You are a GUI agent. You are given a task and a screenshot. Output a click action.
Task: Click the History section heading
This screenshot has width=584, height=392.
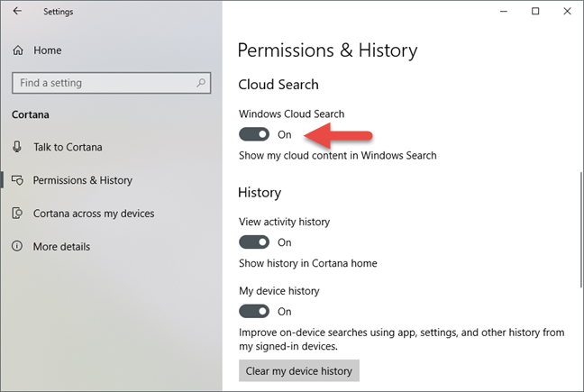[260, 193]
